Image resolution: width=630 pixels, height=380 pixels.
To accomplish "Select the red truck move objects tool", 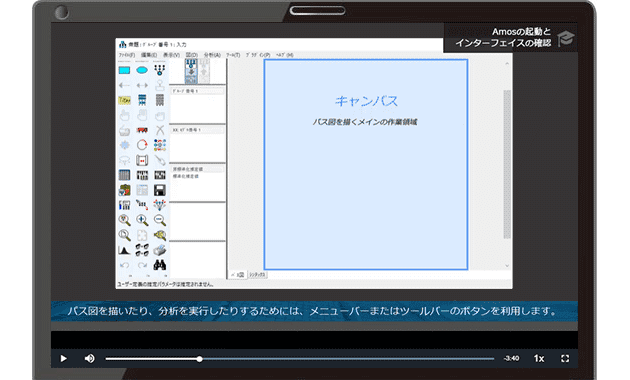I will 142,130.
